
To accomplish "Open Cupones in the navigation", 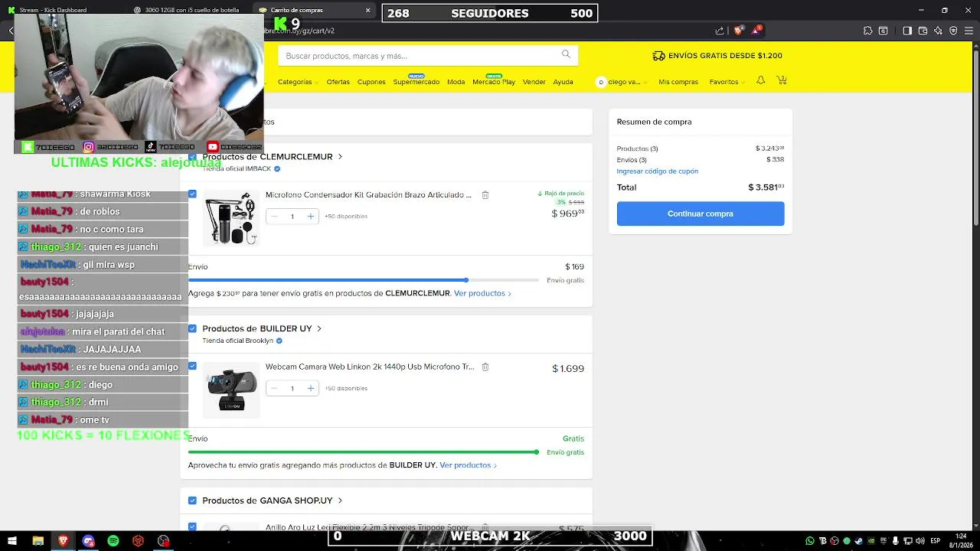I will coord(371,82).
